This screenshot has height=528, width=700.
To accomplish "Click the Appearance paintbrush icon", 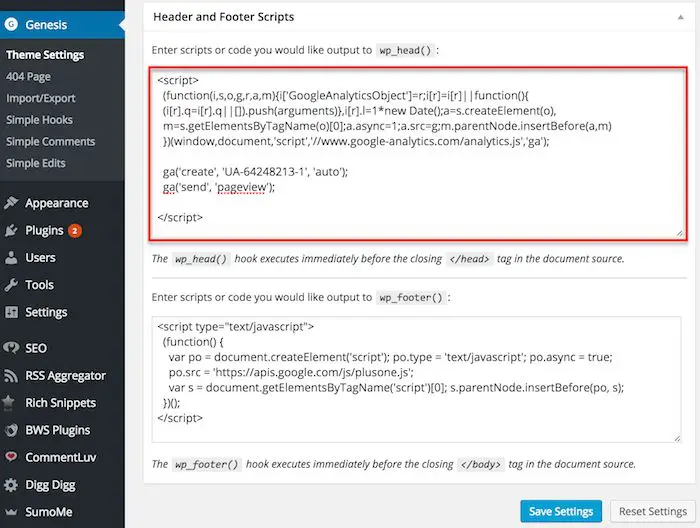I will click(11, 203).
